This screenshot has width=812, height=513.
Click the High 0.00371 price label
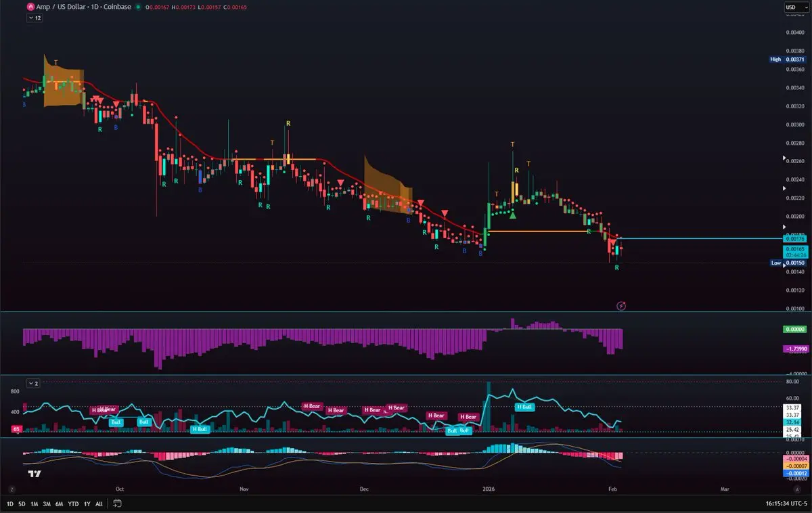coord(787,60)
